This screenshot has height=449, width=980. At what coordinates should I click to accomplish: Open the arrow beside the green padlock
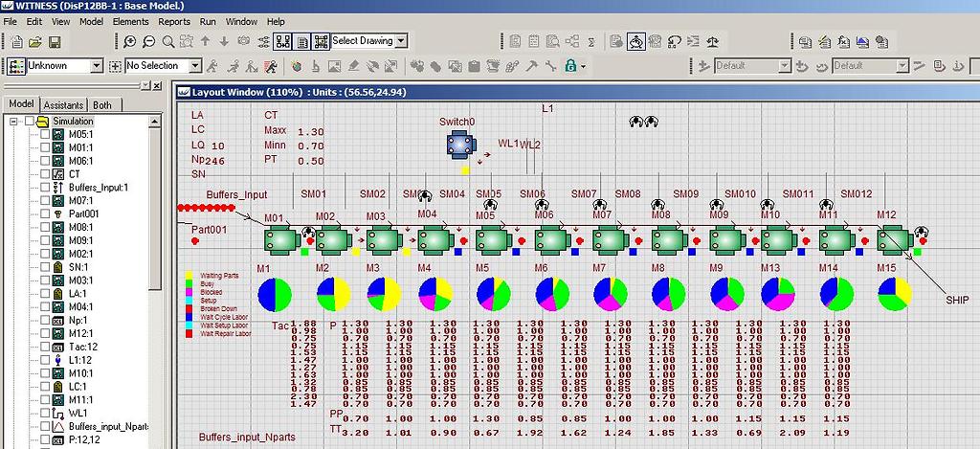click(x=583, y=66)
